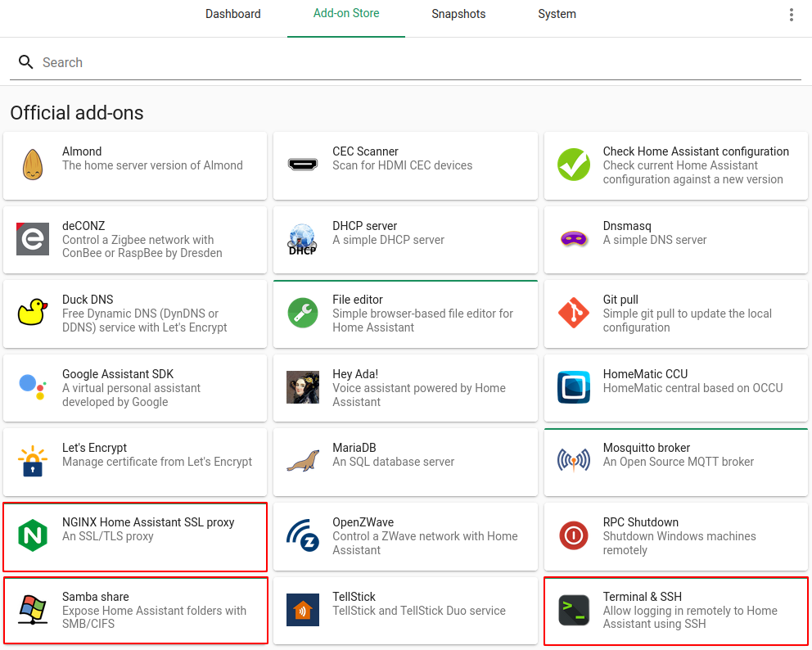Click the Duck DNS yellow duck icon
This screenshot has height=650, width=812.
(x=33, y=312)
